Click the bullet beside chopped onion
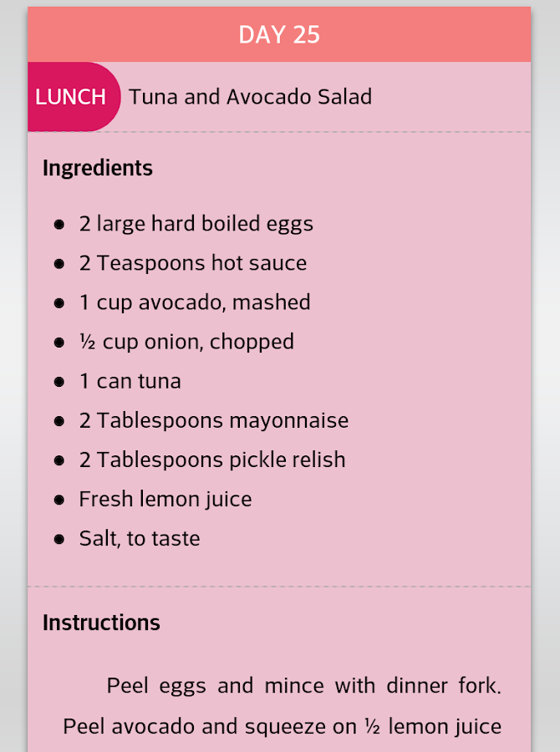560x752 pixels. pos(59,342)
